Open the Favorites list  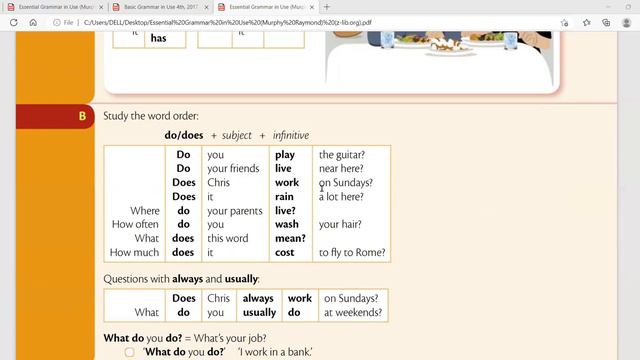[587, 22]
